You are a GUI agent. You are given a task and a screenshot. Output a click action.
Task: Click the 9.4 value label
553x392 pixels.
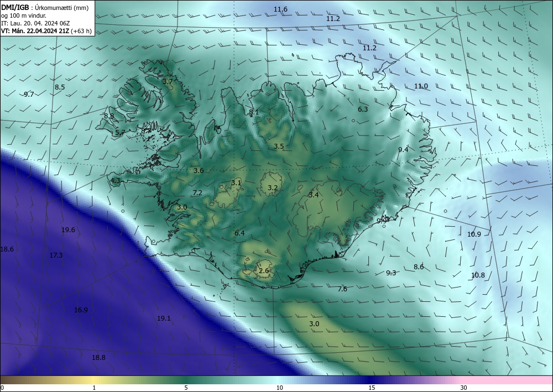pos(403,149)
